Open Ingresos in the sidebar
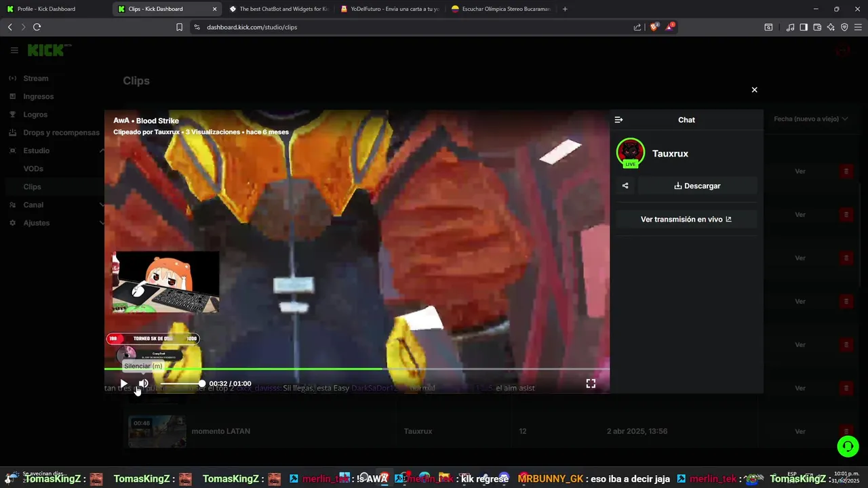 pyautogui.click(x=38, y=96)
